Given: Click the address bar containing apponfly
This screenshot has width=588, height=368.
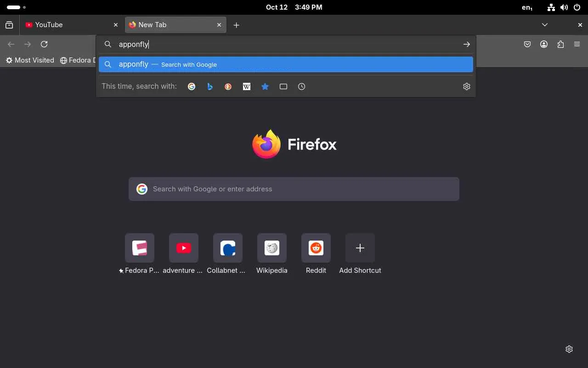Looking at the screenshot, I should [x=286, y=44].
